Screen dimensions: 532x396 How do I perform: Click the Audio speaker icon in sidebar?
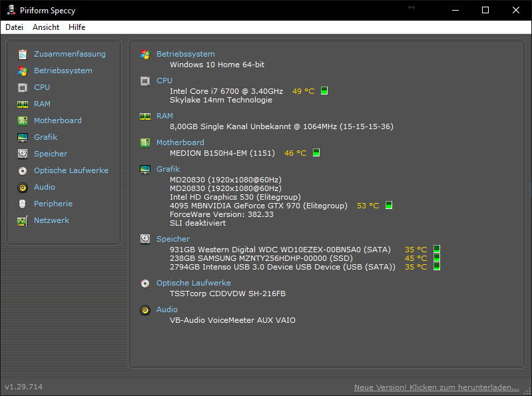(x=23, y=187)
